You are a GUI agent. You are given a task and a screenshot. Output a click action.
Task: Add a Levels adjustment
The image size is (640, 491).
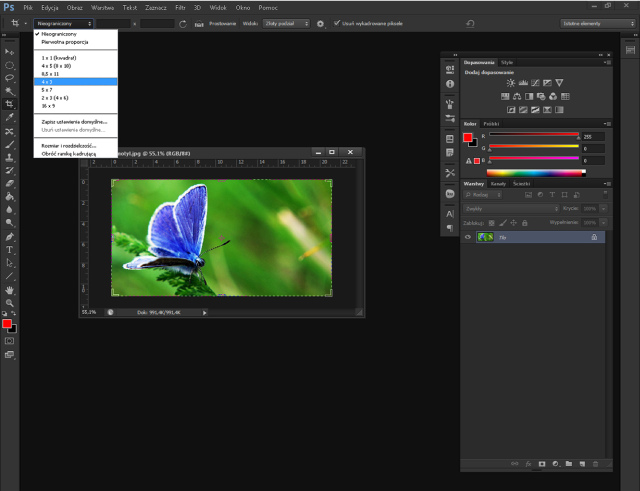click(x=523, y=83)
